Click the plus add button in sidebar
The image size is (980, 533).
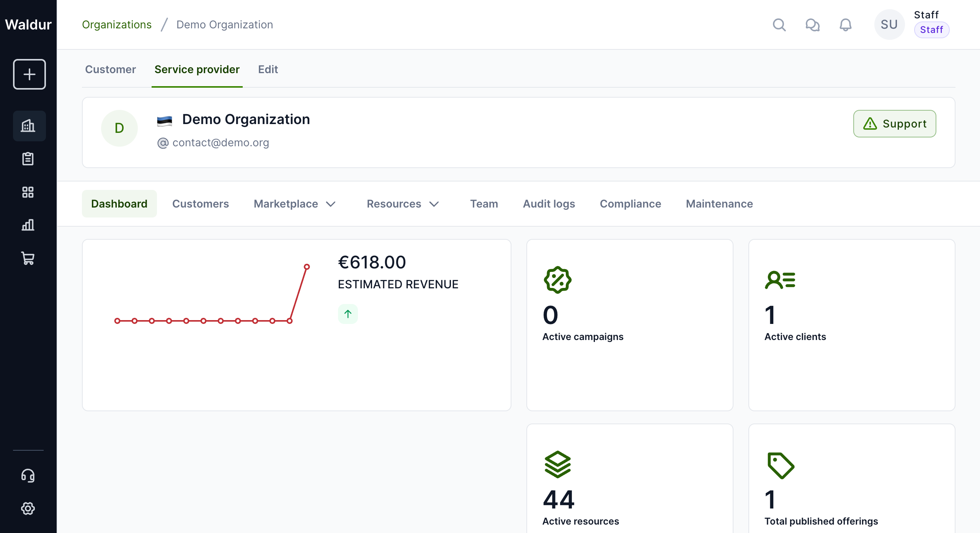(29, 74)
